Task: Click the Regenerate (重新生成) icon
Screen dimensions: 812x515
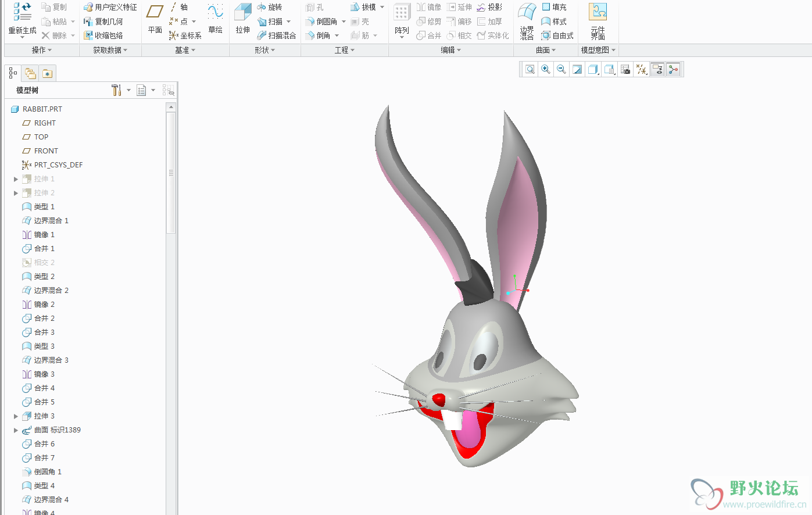Action: [x=22, y=13]
